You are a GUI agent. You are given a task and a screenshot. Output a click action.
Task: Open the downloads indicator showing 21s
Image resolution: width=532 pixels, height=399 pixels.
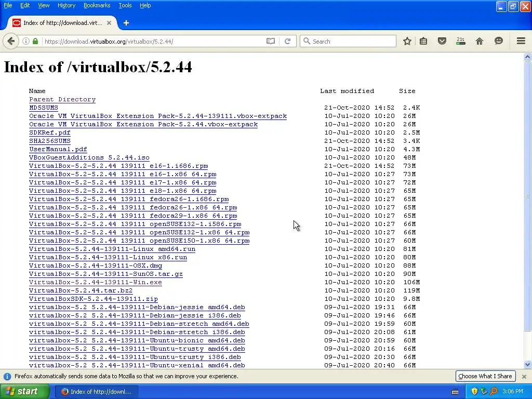pyautogui.click(x=460, y=42)
